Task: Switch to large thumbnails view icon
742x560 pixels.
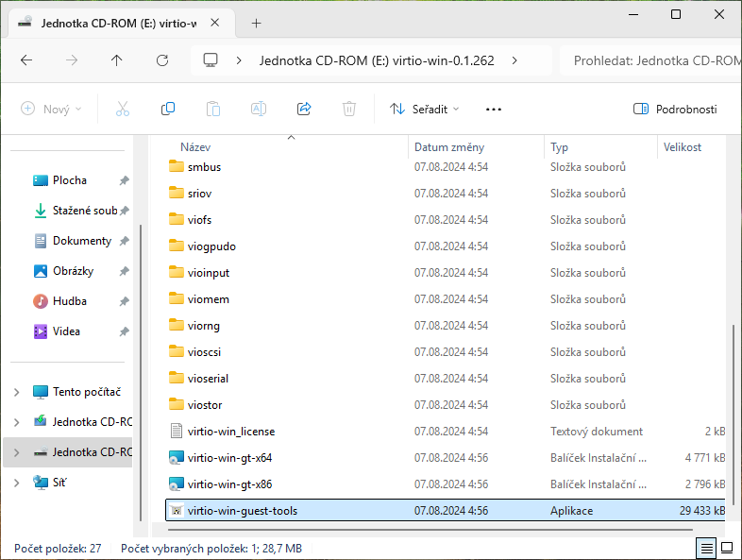Action: coord(727,548)
